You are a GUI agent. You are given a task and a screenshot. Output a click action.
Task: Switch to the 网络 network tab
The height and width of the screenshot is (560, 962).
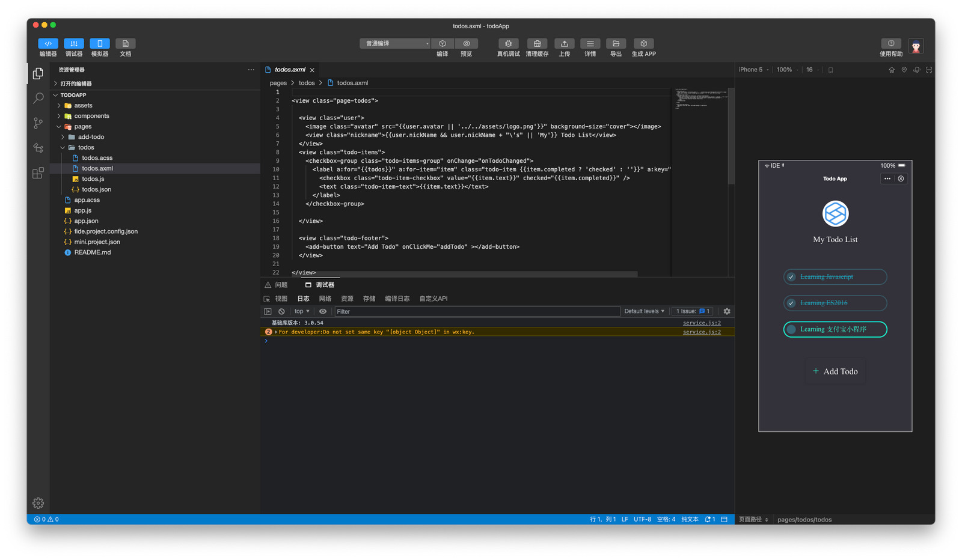click(325, 299)
